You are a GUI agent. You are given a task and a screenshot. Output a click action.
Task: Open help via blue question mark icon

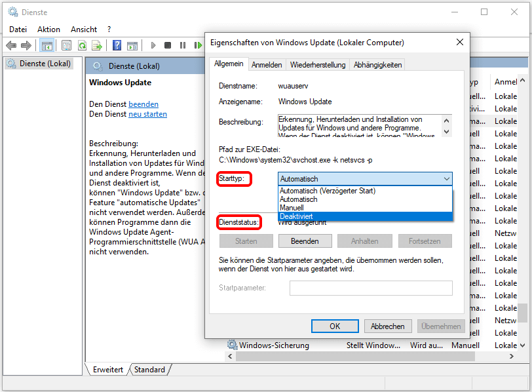[117, 45]
